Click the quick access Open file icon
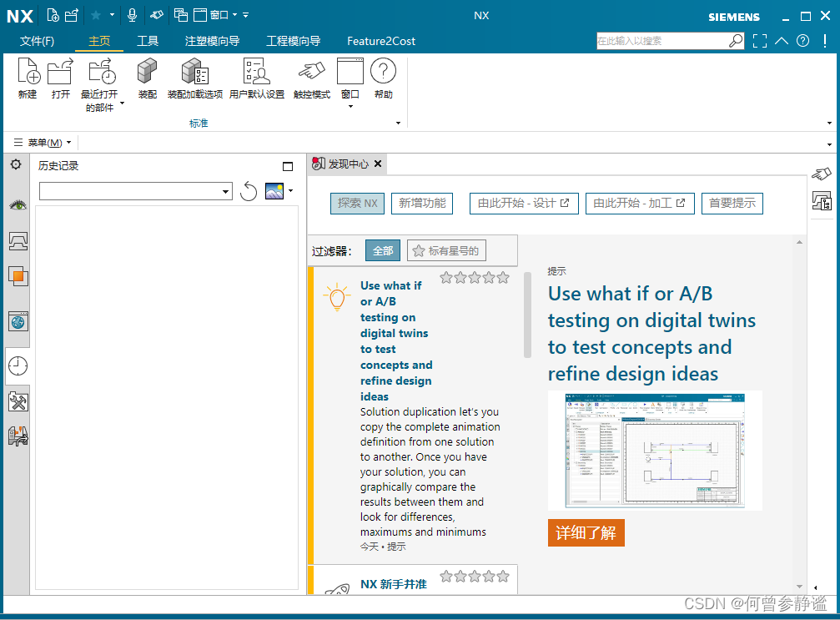The image size is (840, 620). (x=71, y=15)
